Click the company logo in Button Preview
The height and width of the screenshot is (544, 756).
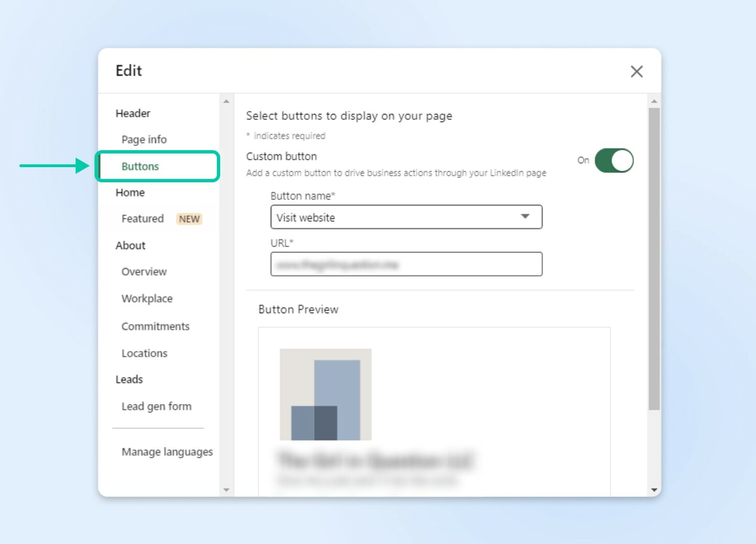325,394
